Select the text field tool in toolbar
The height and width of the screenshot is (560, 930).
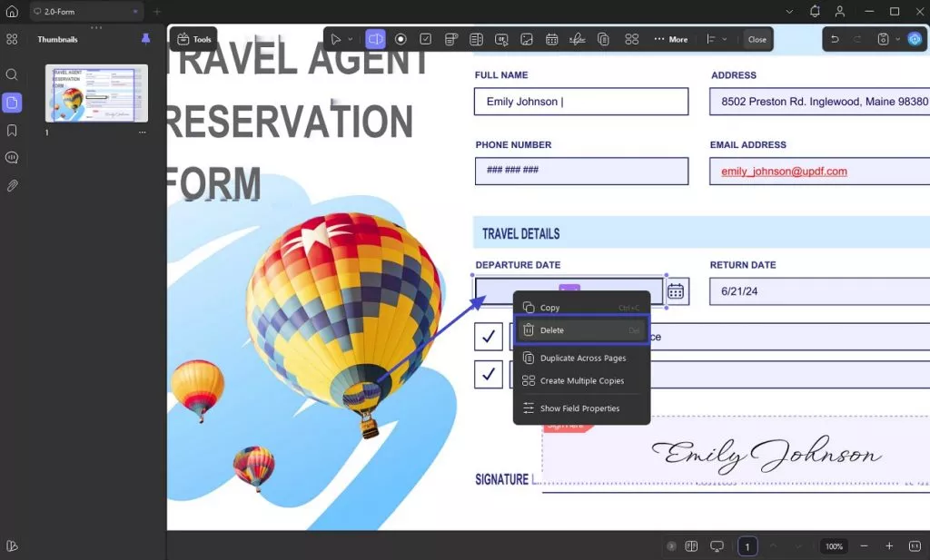coord(375,39)
